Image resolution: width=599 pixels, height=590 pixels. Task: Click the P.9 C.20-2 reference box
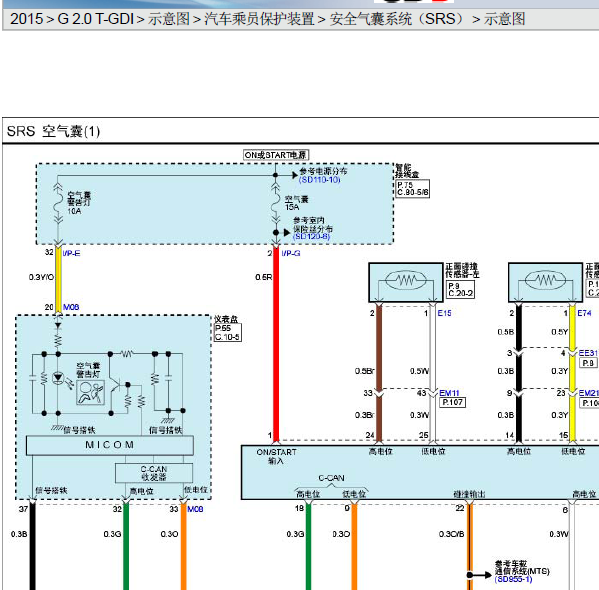[460, 290]
